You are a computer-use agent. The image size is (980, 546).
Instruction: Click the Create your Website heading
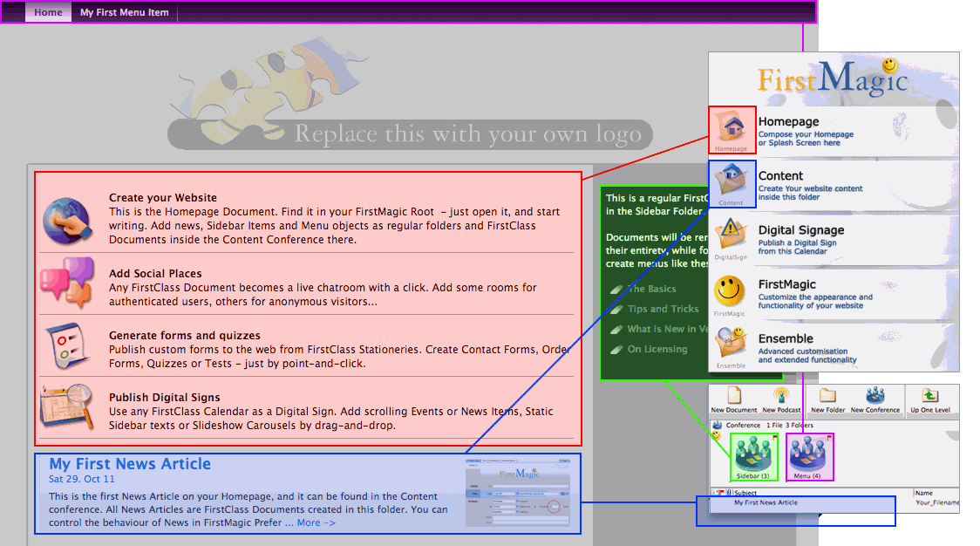[162, 198]
